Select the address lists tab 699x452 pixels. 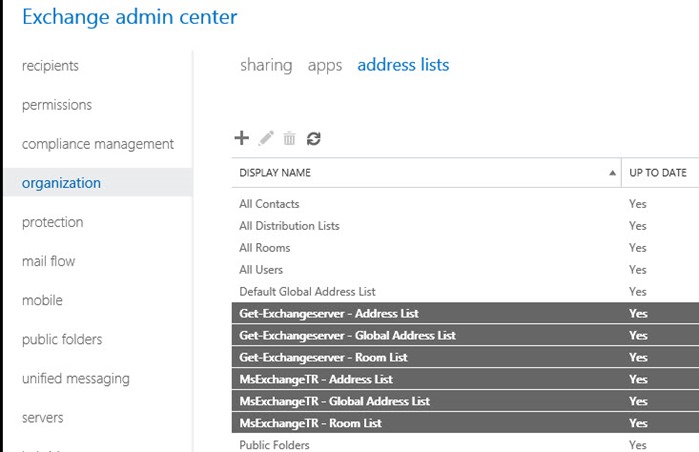click(x=403, y=65)
